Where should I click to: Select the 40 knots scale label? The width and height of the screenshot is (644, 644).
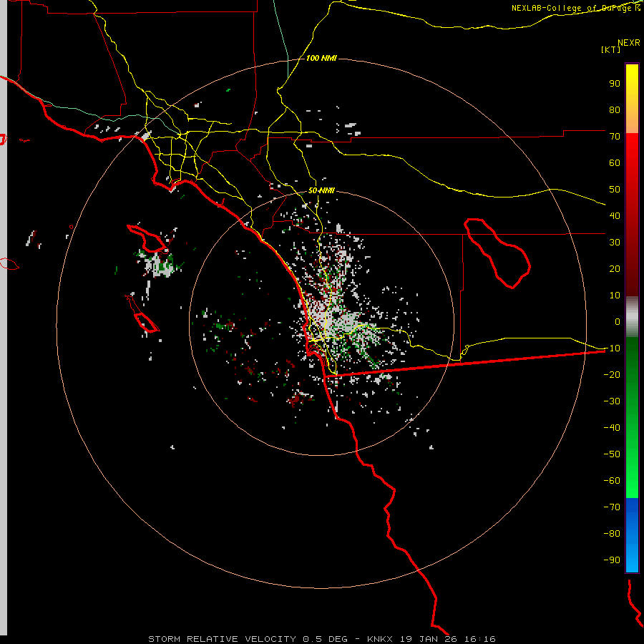click(x=615, y=216)
